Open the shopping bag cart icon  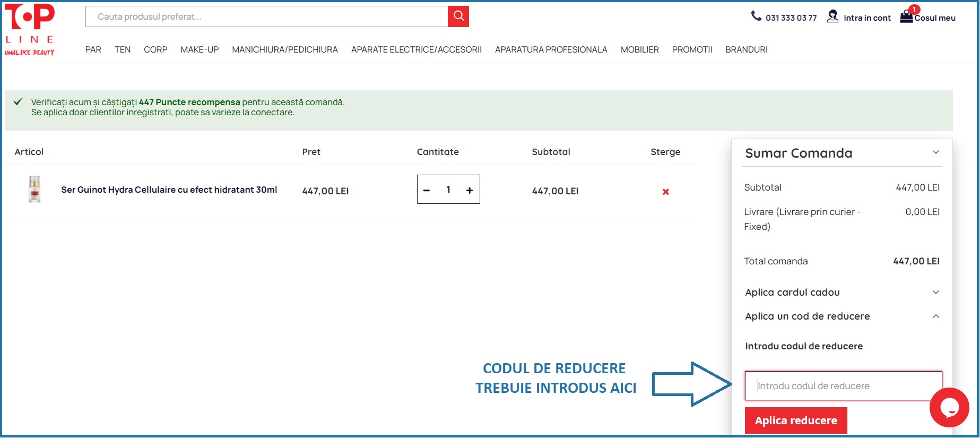(x=906, y=17)
